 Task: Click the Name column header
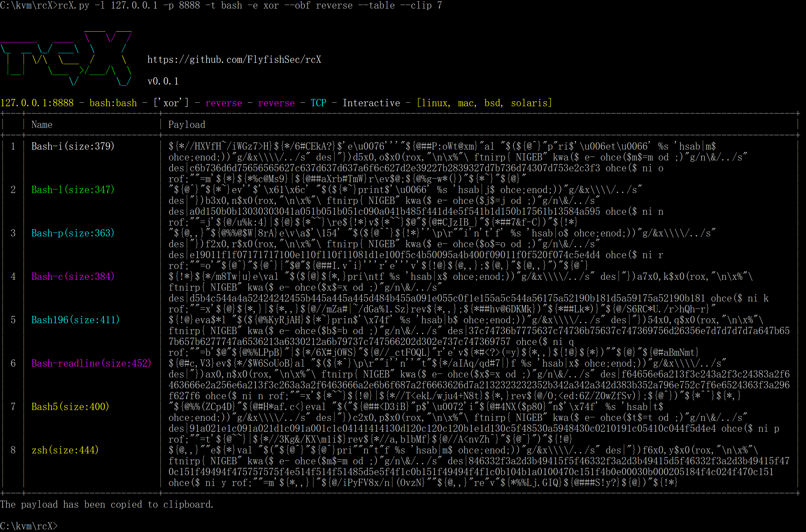coord(42,125)
